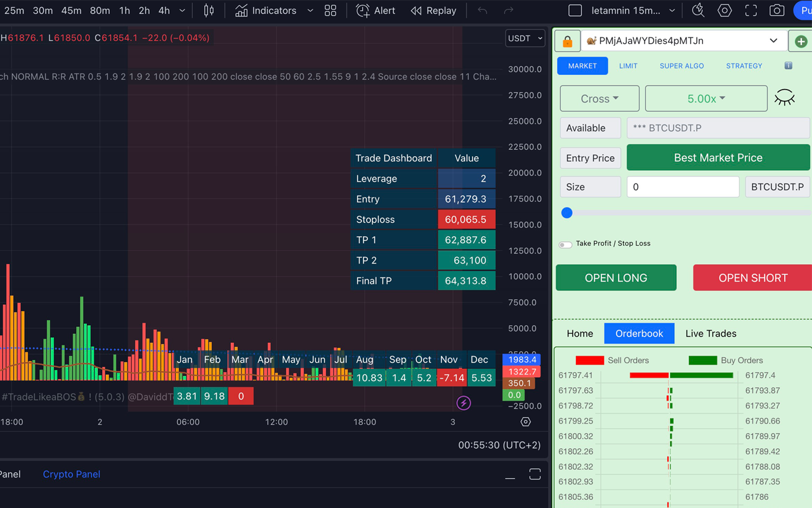Click the layout square icon beside letamnin
Viewport: 812px width, 508px height.
coord(575,11)
